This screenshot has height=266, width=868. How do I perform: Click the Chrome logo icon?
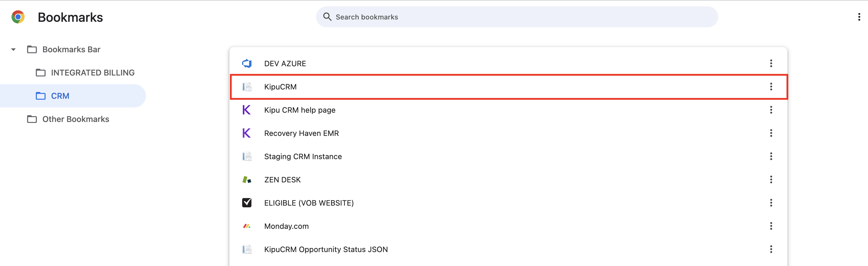coord(18,17)
